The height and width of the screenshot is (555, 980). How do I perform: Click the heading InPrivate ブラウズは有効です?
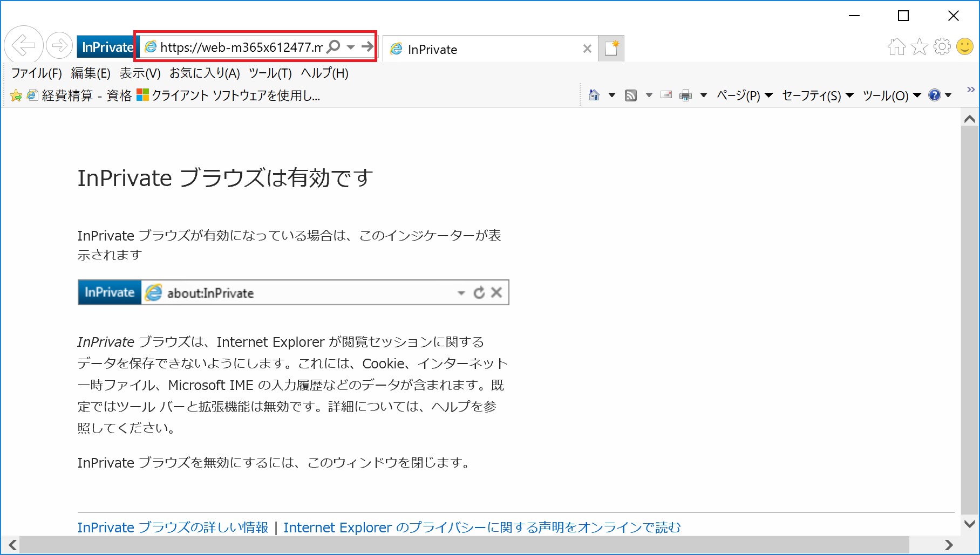coord(225,178)
